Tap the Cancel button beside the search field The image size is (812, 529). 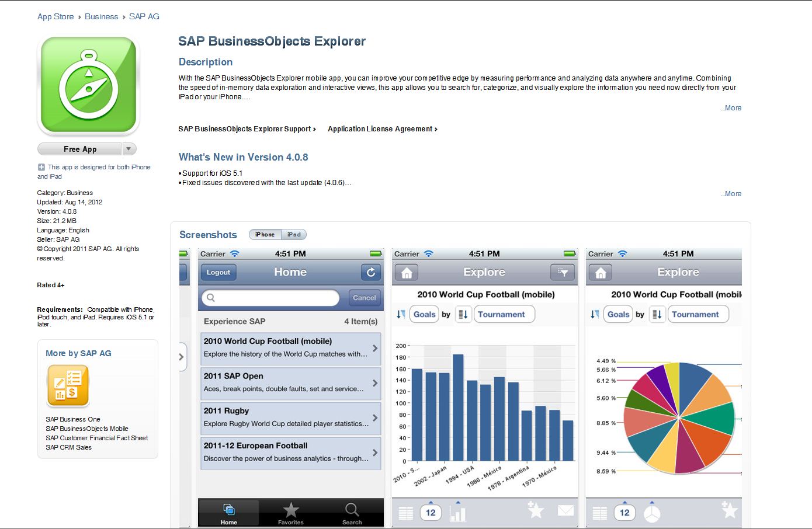coord(365,298)
